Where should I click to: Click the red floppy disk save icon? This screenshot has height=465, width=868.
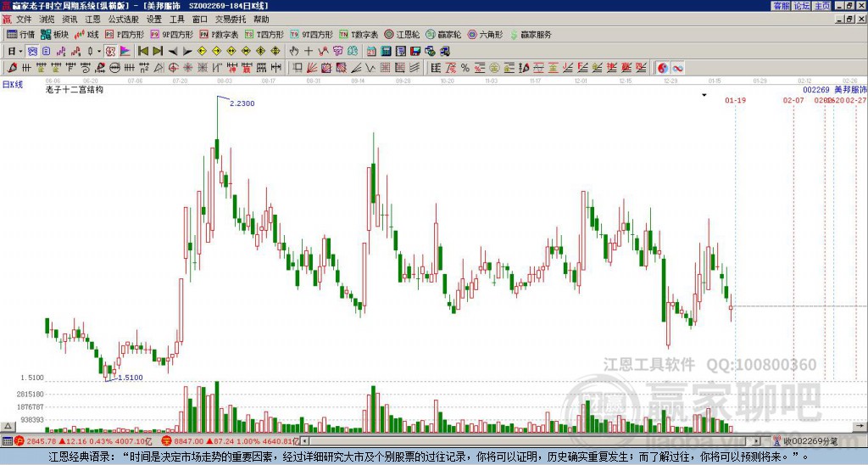[415, 52]
